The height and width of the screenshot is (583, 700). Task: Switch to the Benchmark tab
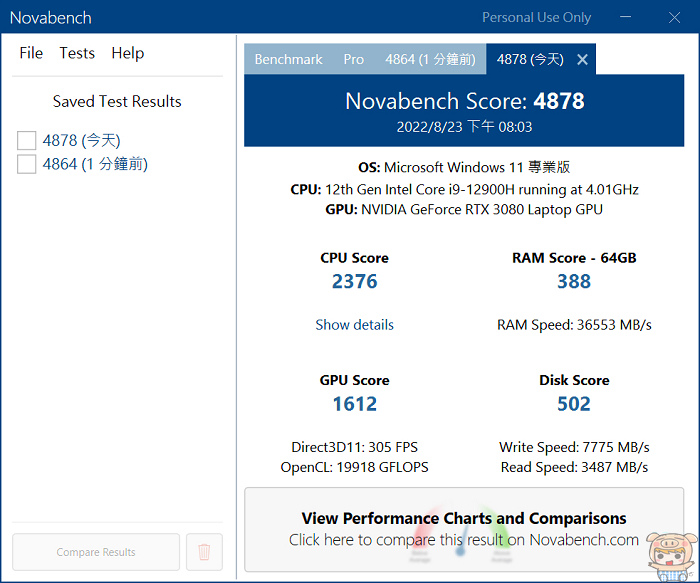pyautogui.click(x=288, y=60)
